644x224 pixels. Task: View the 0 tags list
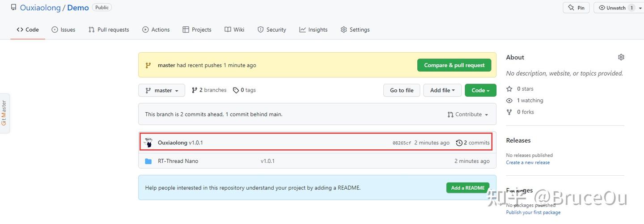pos(244,90)
